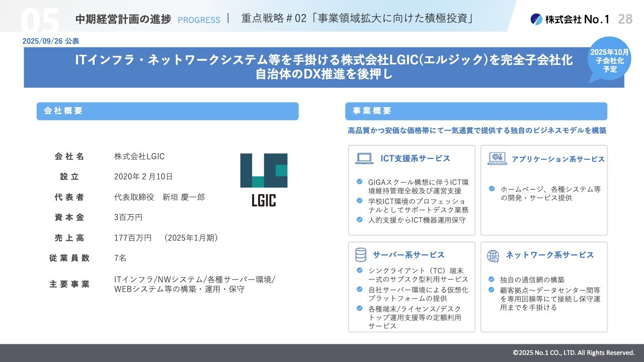Viewport: 644px width, 362px height.
Task: Click the blue headline banner about LGIC
Action: tap(323, 67)
